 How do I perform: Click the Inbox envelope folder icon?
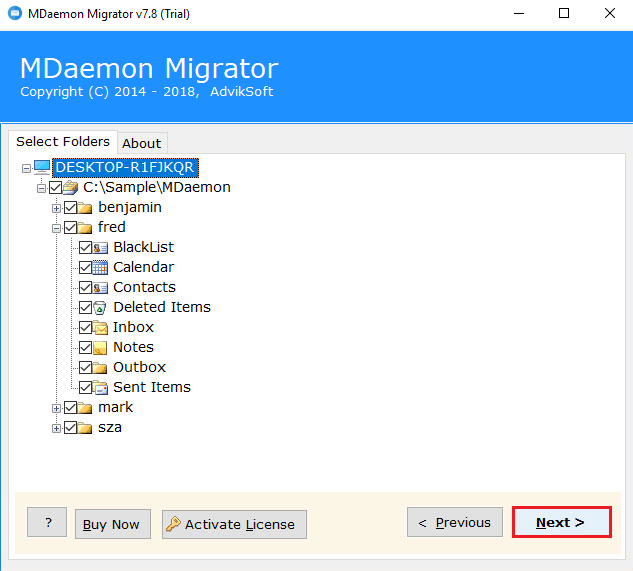tap(100, 327)
